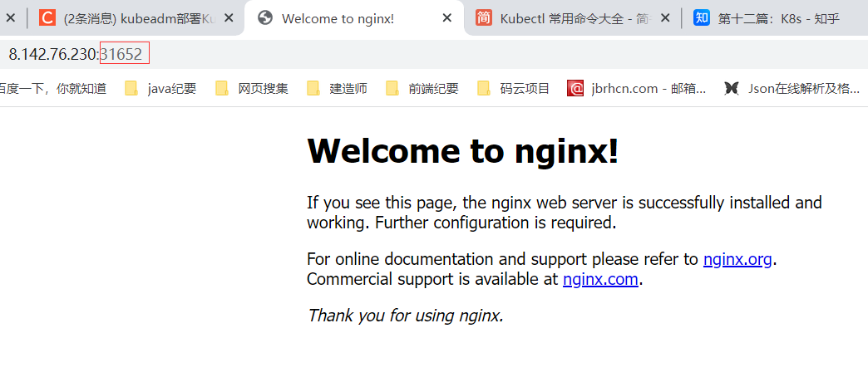Open the 百度一下，你就知道 bookmark
868x382 pixels.
tap(53, 89)
